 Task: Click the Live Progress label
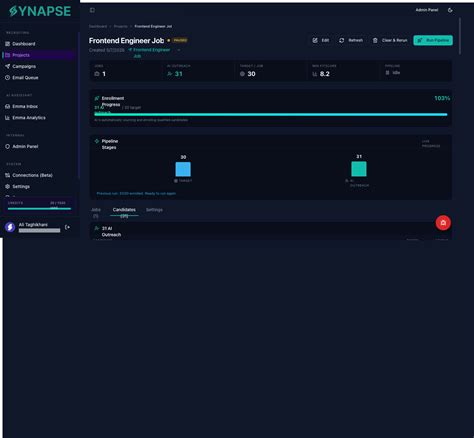coord(431,144)
